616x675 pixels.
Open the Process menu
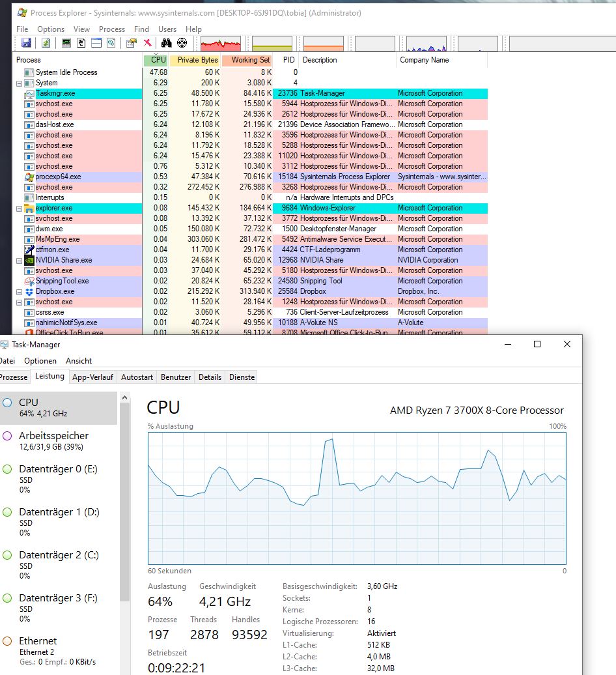112,29
